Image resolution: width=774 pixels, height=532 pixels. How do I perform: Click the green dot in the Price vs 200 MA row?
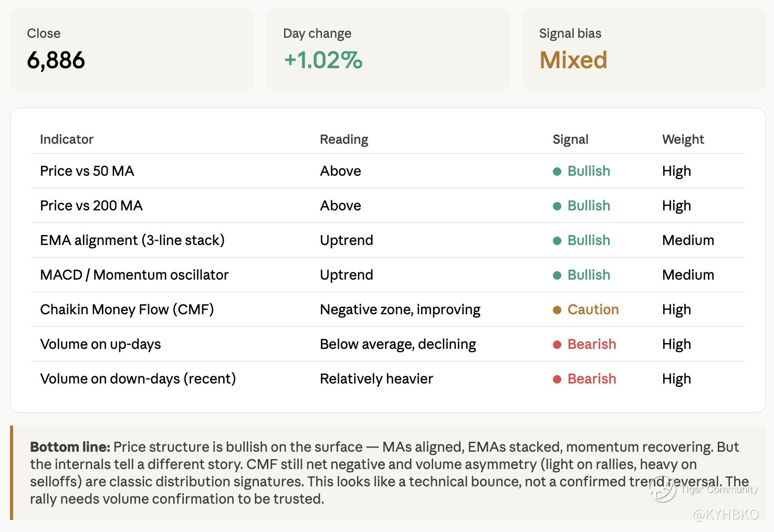click(x=557, y=206)
